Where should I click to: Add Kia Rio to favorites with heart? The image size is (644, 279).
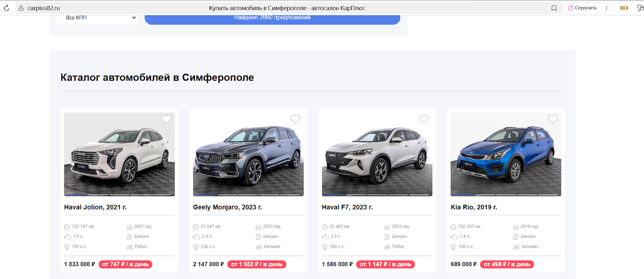pos(553,119)
